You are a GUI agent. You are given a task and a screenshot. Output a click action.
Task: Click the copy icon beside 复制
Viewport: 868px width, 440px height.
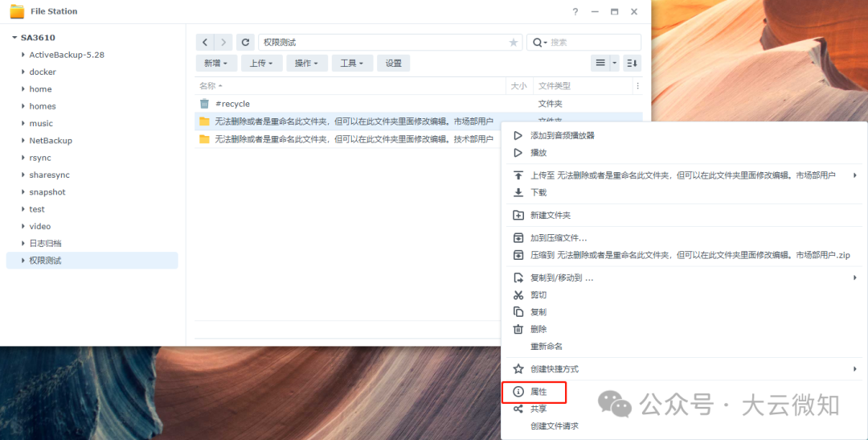coord(518,312)
